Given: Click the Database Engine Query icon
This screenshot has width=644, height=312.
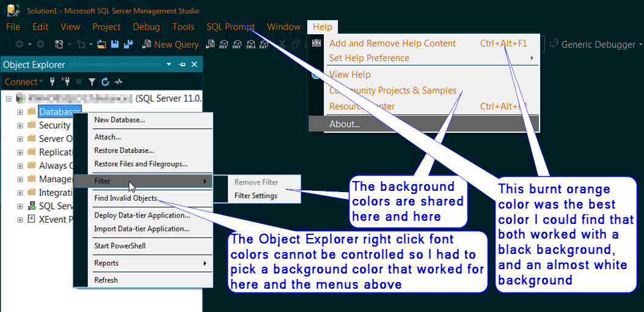Looking at the screenshot, I should click(211, 45).
